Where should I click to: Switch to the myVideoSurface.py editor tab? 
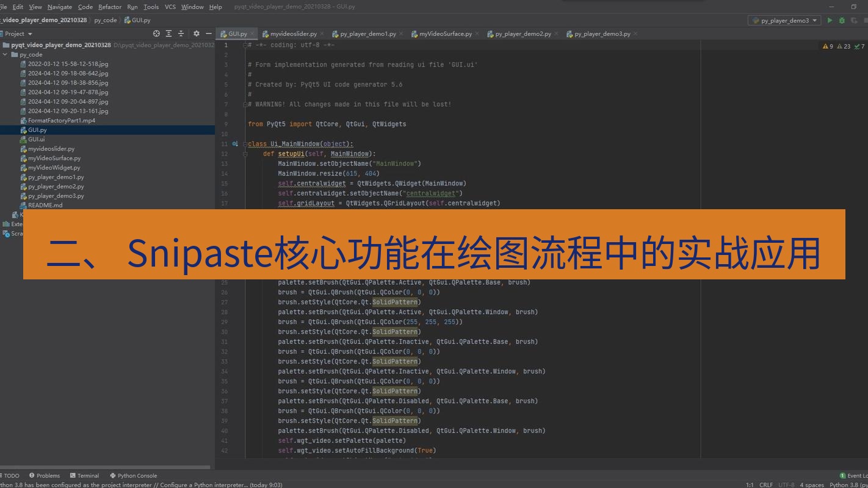(x=445, y=34)
